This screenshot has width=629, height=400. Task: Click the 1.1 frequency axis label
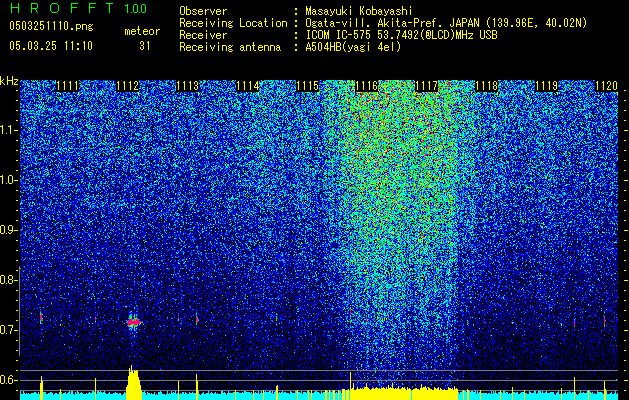9,130
